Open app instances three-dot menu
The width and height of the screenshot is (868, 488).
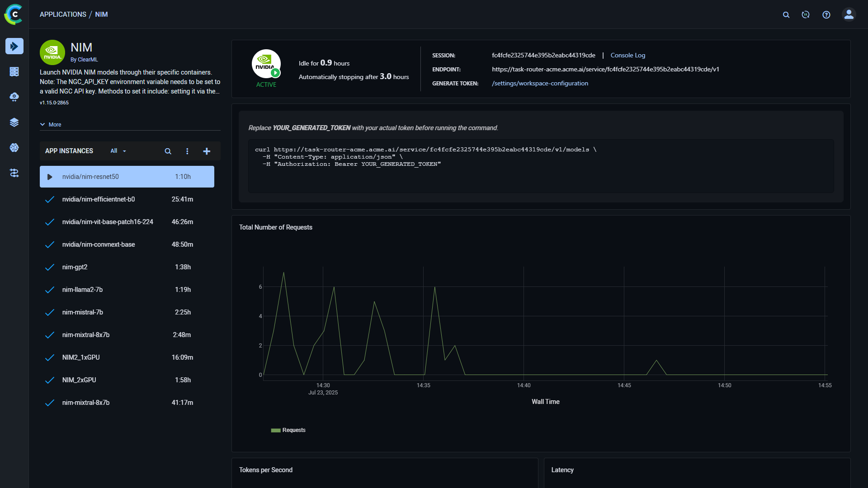187,151
